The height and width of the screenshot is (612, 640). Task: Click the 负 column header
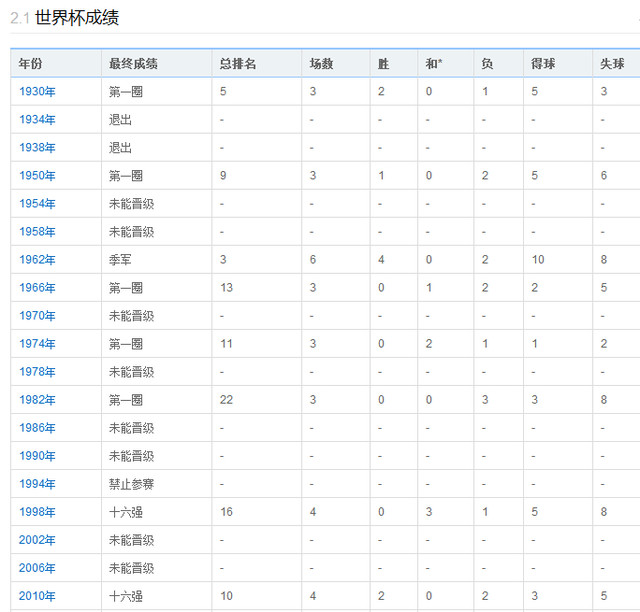click(487, 64)
